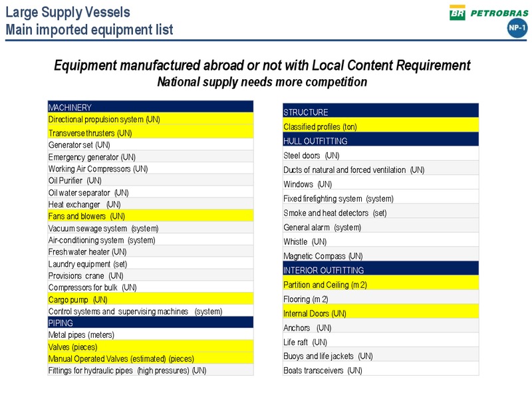Click the INTERIOR OUTFITTING section header
Image resolution: width=532 pixels, height=399 pixels.
(380, 269)
